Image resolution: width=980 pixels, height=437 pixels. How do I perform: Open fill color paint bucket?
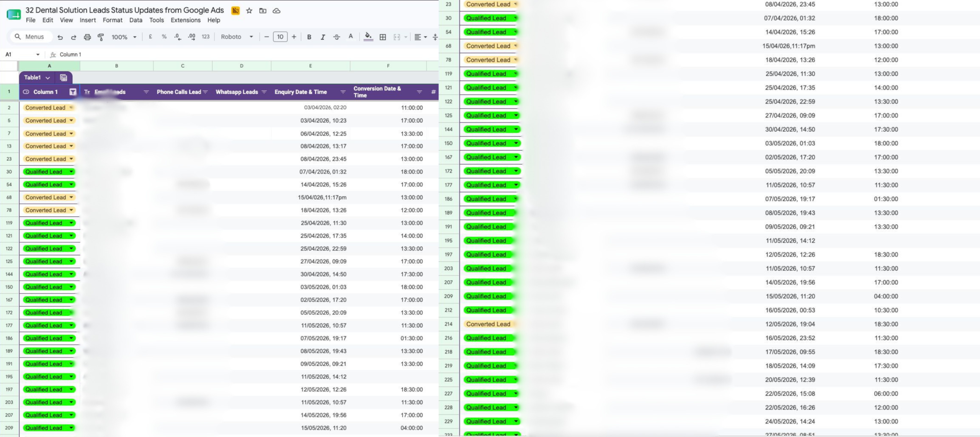pyautogui.click(x=368, y=37)
